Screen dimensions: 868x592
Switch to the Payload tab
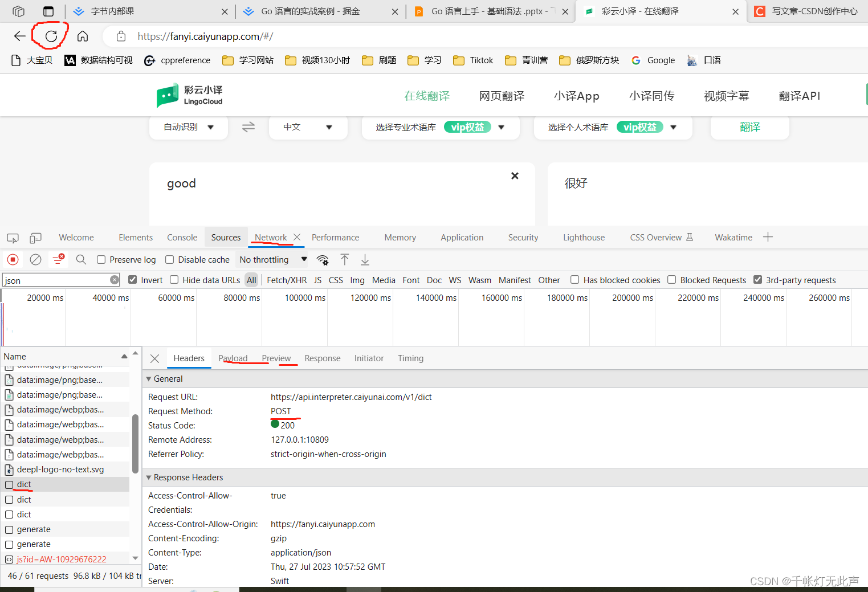coord(233,358)
